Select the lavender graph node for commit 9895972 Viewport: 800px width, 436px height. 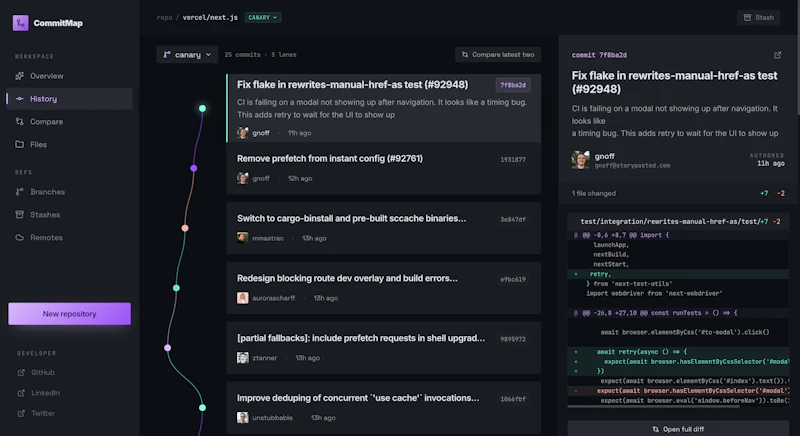coord(168,348)
